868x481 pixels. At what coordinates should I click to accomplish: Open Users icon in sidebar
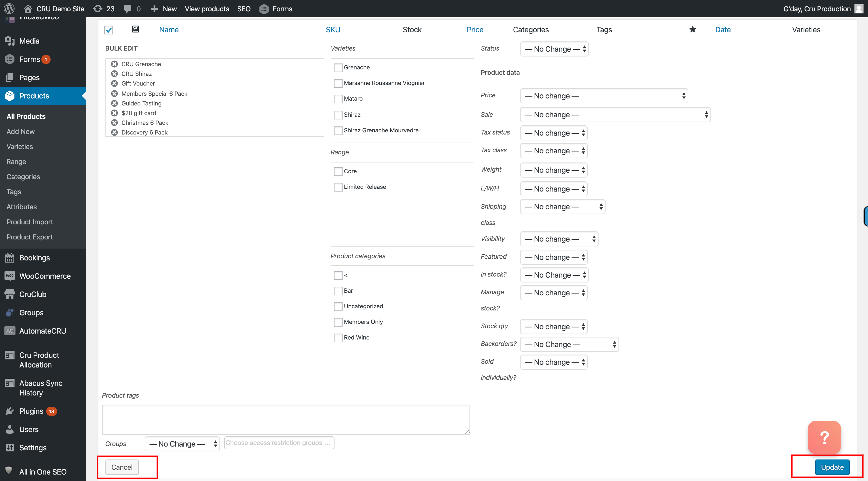(x=10, y=429)
